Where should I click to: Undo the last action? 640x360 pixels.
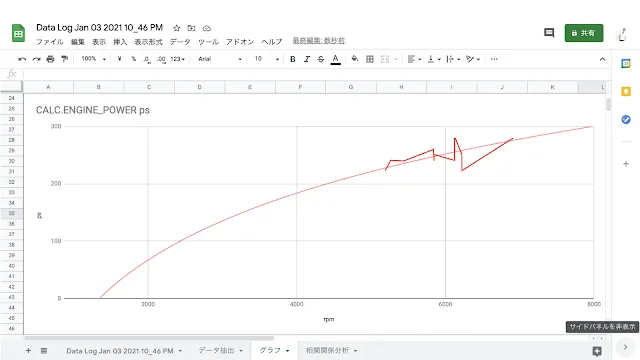pos(22,59)
